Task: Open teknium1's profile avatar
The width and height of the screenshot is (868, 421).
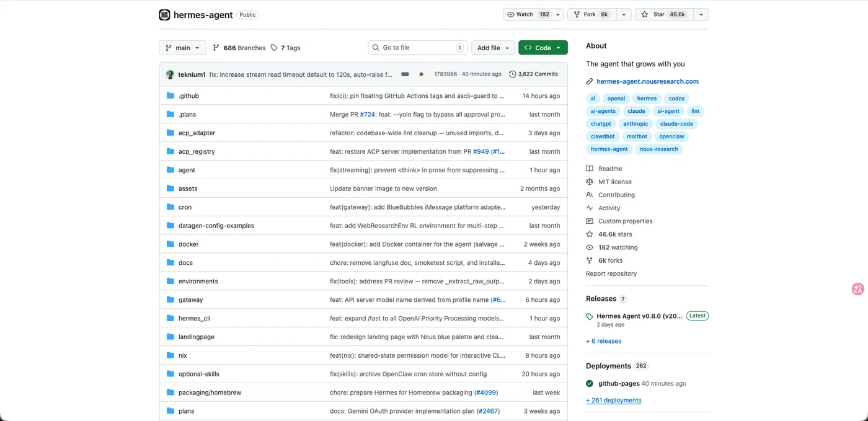Action: tap(169, 73)
